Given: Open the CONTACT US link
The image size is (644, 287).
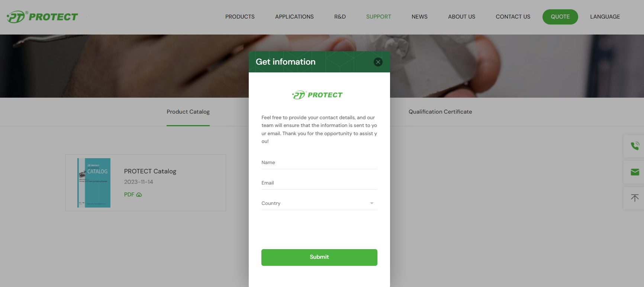Looking at the screenshot, I should click(513, 17).
